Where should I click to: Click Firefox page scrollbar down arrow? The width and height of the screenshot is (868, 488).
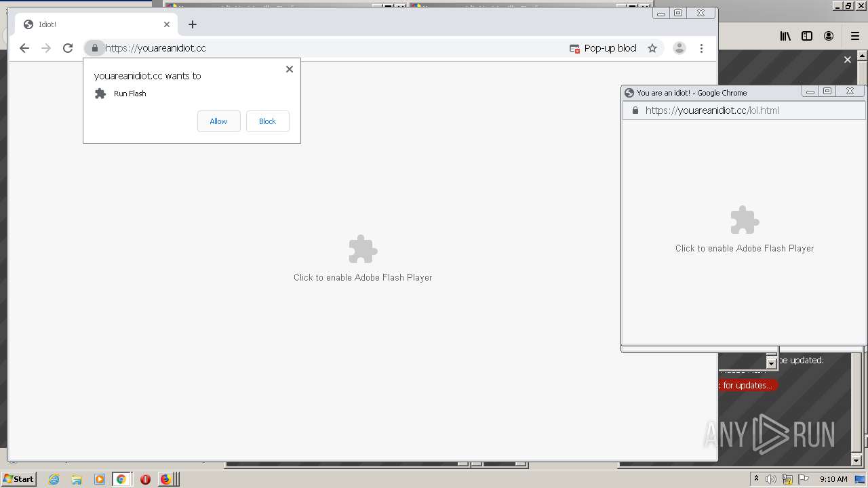pos(856,460)
